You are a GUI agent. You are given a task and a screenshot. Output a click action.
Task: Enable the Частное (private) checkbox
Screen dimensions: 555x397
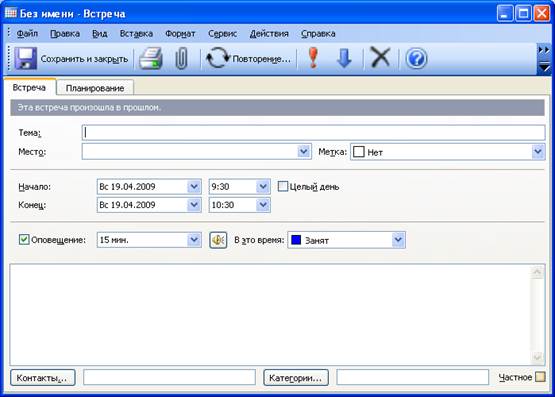tap(540, 377)
